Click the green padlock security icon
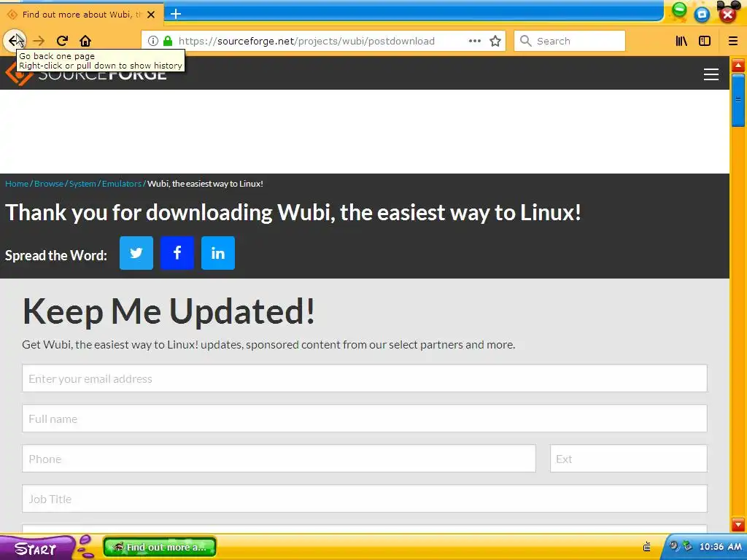 pyautogui.click(x=167, y=41)
